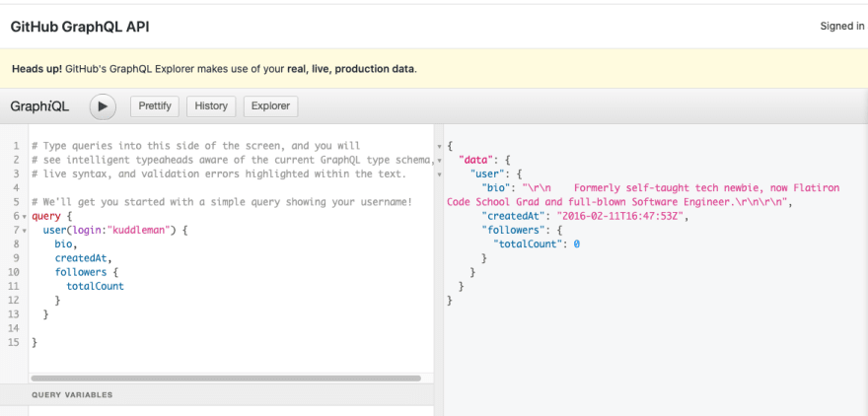This screenshot has width=868, height=416.
Task: Click the bio text "Formerly self-taught tech newbie"
Action: tap(667, 188)
